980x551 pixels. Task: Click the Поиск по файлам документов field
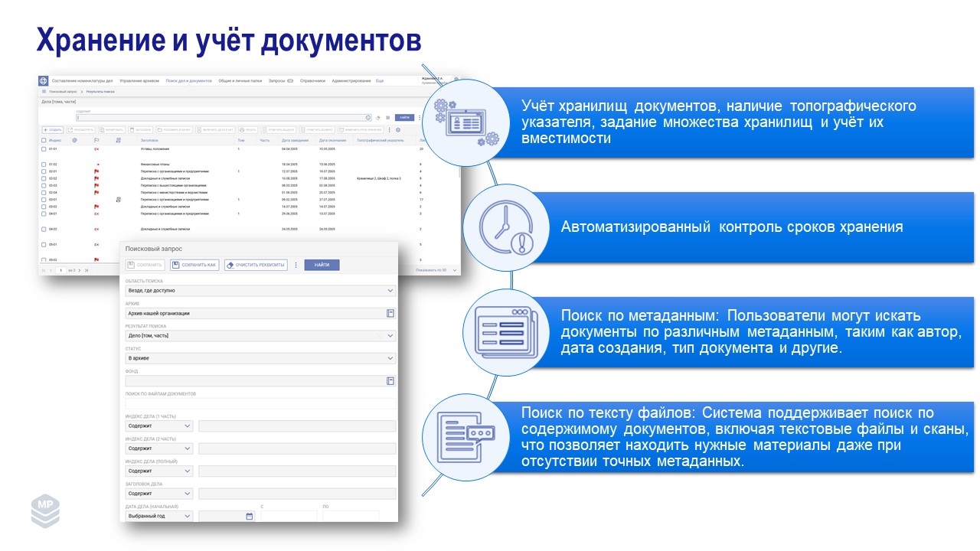(260, 403)
